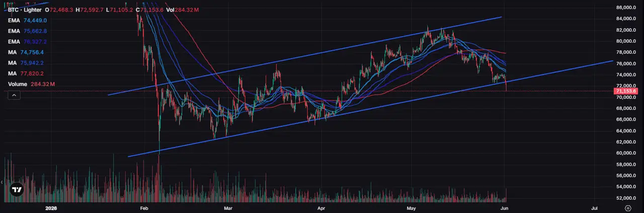
Task: Select the MA 77,820.2 legend entry
Action: [x=26, y=73]
